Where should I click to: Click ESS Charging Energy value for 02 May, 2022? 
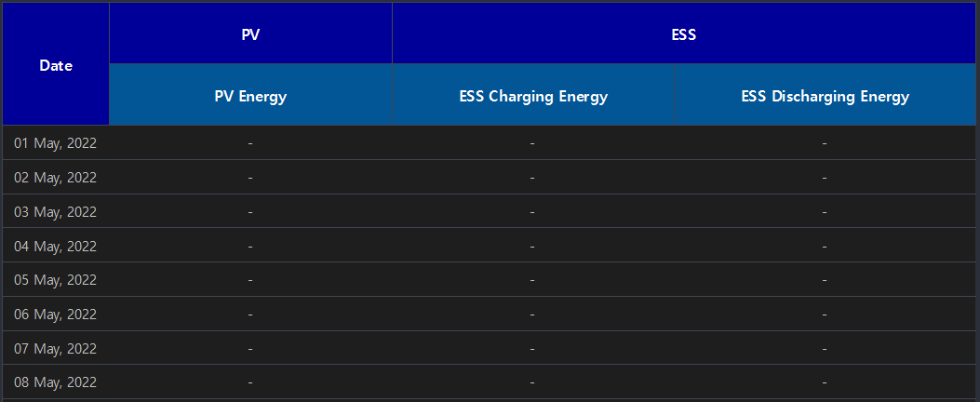[x=533, y=178]
